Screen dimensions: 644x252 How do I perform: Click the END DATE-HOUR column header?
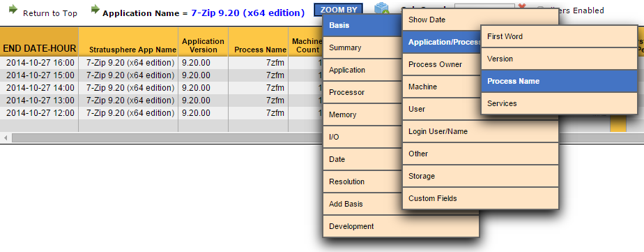tap(39, 41)
